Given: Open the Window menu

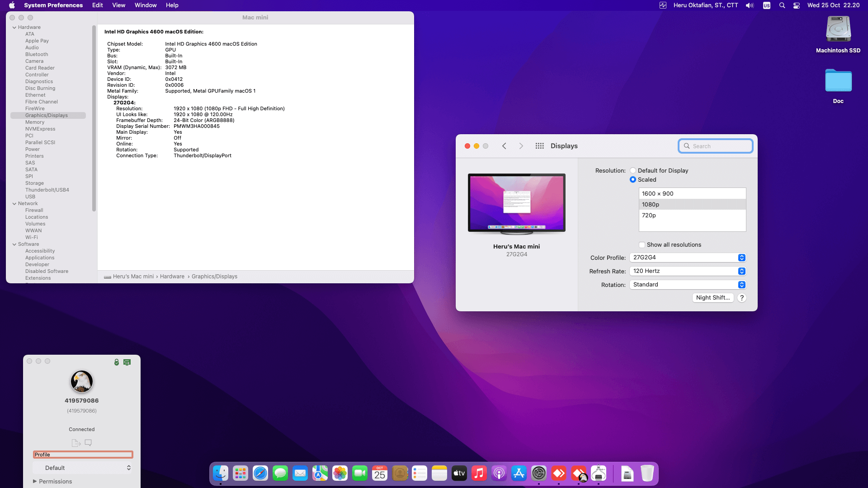Looking at the screenshot, I should point(146,5).
